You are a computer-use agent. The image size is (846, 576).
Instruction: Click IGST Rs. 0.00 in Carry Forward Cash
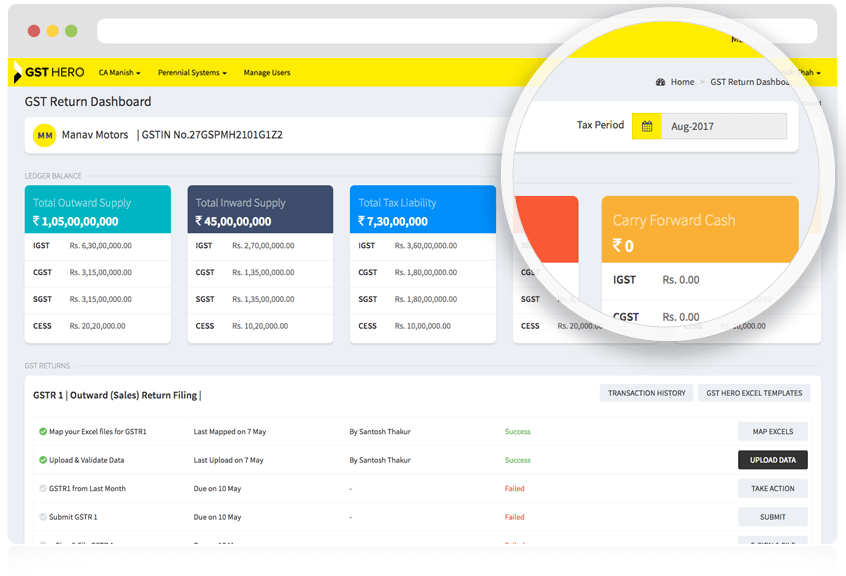pos(681,280)
